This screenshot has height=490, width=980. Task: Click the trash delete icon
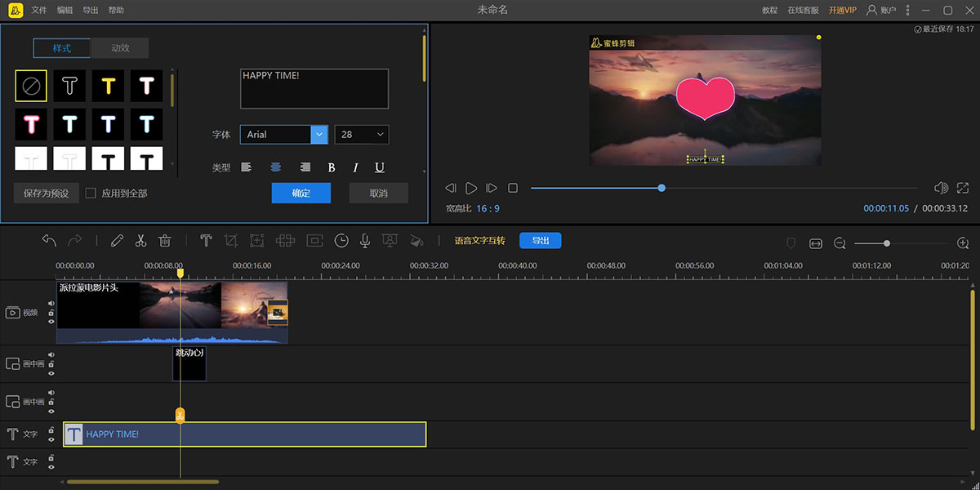click(x=164, y=241)
